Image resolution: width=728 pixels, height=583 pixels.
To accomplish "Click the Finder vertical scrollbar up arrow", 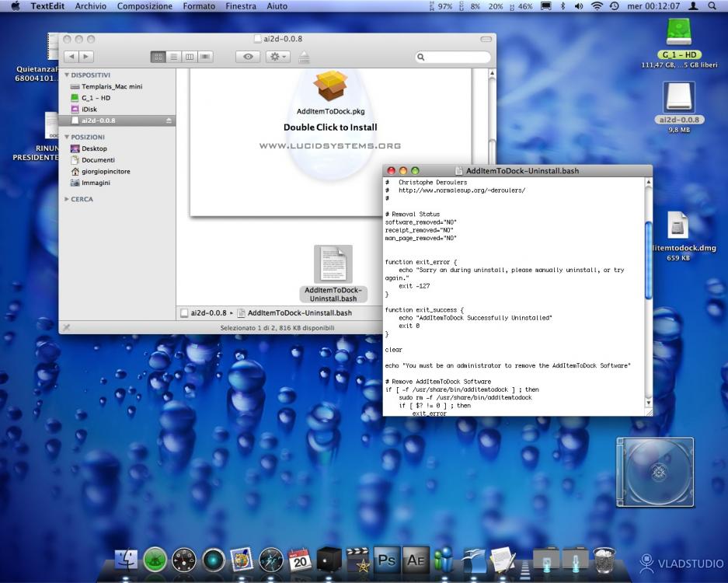I will [492, 73].
